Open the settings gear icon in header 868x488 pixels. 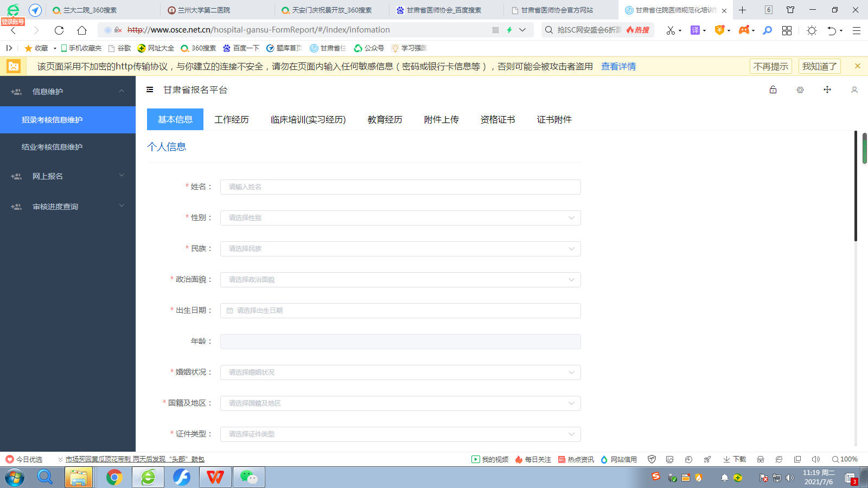800,90
